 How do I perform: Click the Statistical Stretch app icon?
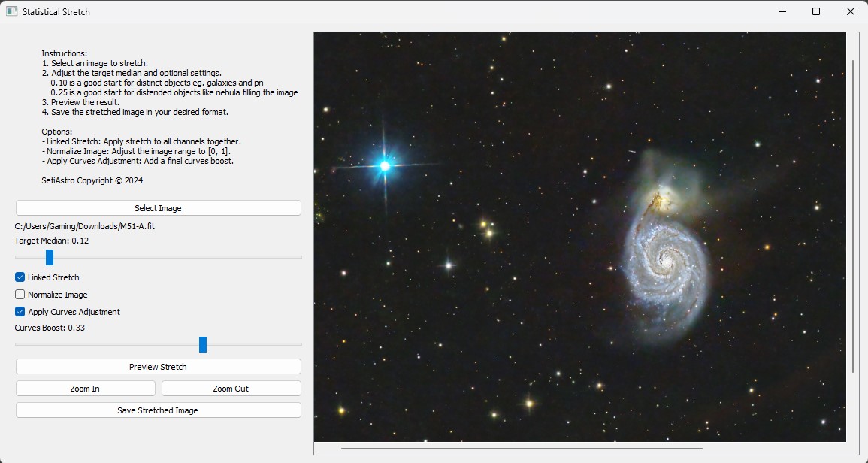coord(11,11)
